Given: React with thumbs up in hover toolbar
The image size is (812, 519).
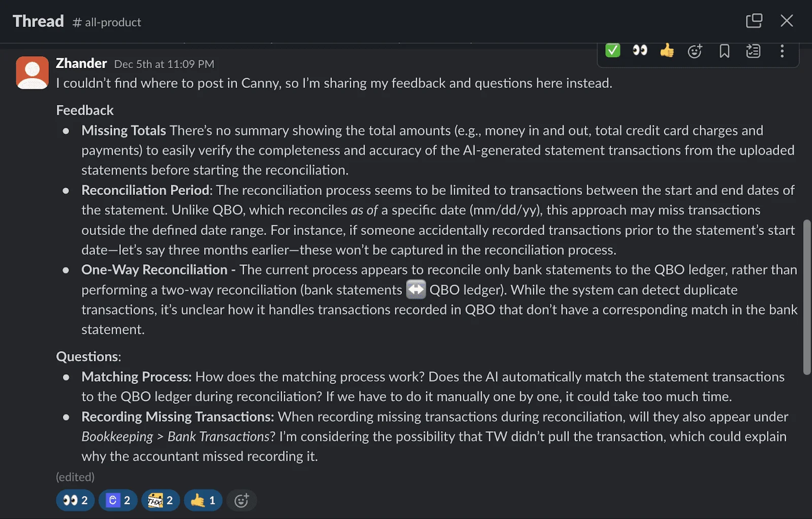Looking at the screenshot, I should point(667,51).
